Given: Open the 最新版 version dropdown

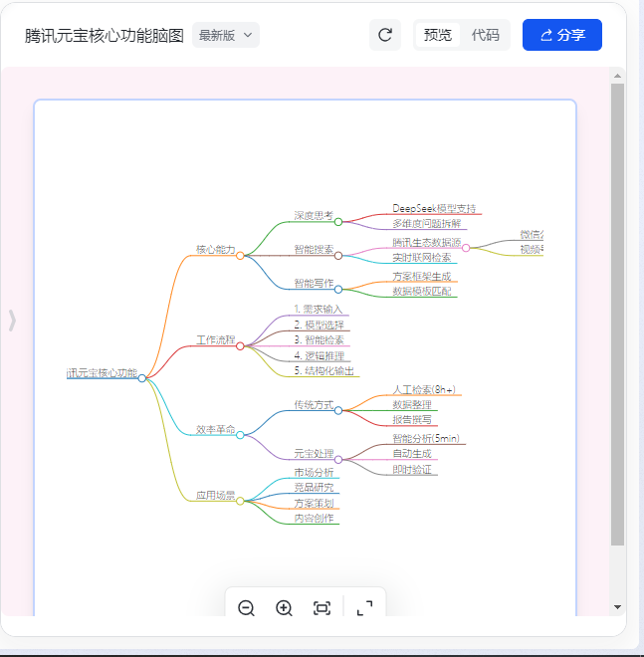Looking at the screenshot, I should point(226,35).
